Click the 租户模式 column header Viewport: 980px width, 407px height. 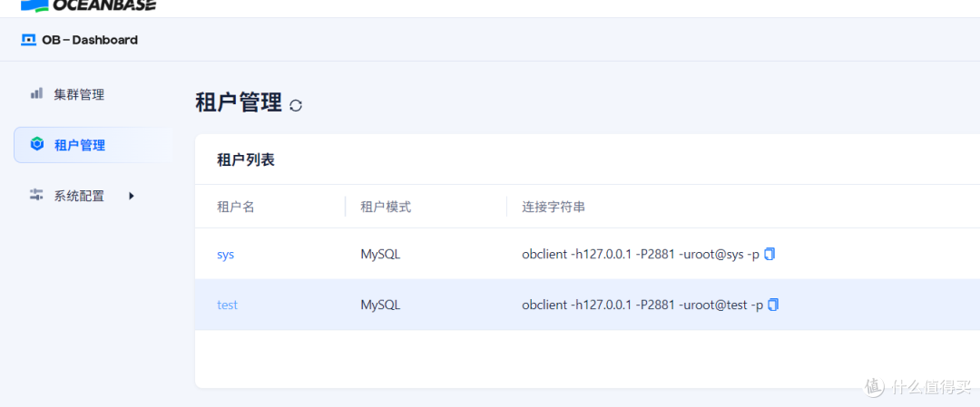(x=386, y=207)
